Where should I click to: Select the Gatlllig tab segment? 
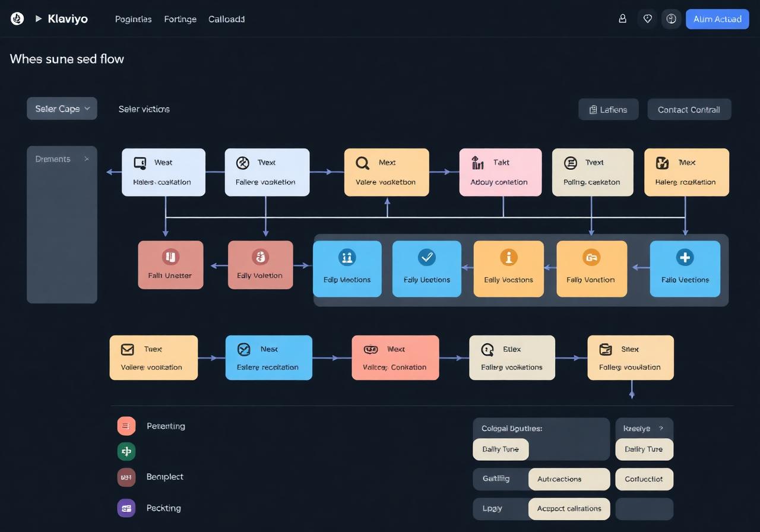click(500, 479)
